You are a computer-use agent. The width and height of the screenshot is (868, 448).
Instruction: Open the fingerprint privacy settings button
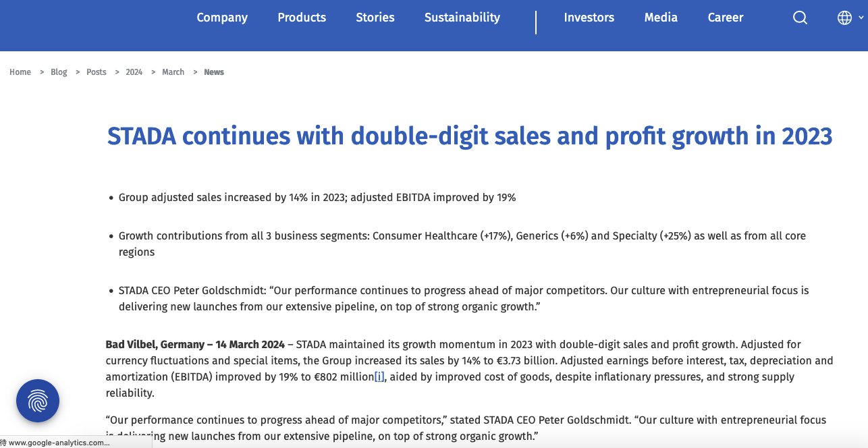click(x=38, y=401)
